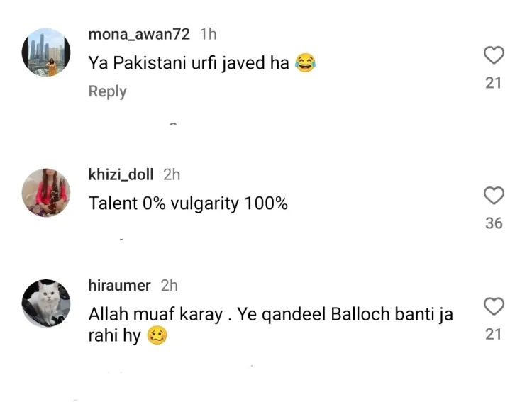Select the 'Talent 0% vulgarity 100%' comment text

[x=188, y=203]
